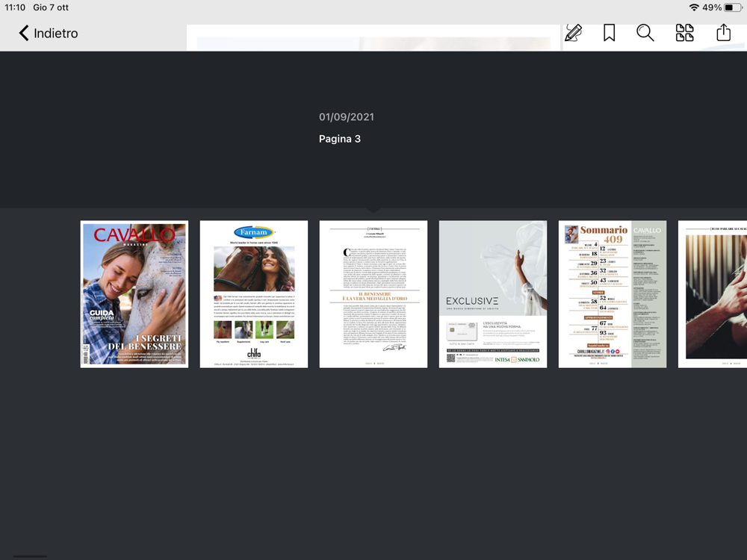Open the annotation pencil tool
The image size is (747, 560).
pyautogui.click(x=573, y=33)
